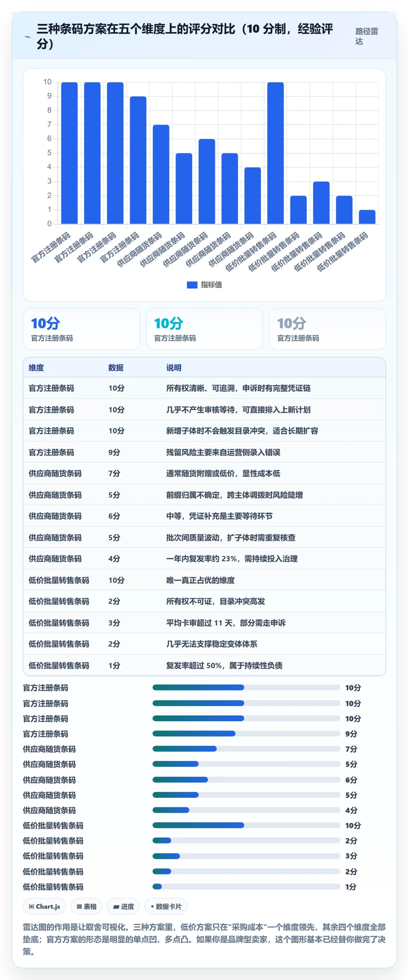Click the progress bar labeled 3分
Image resolution: width=409 pixels, height=980 pixels.
click(246, 856)
